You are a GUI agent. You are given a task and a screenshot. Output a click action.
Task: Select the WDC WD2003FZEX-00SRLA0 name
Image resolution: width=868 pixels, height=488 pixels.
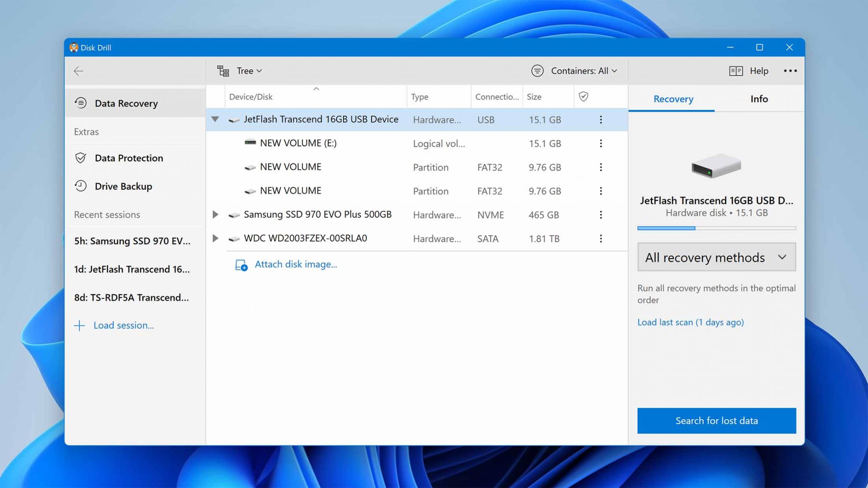306,238
